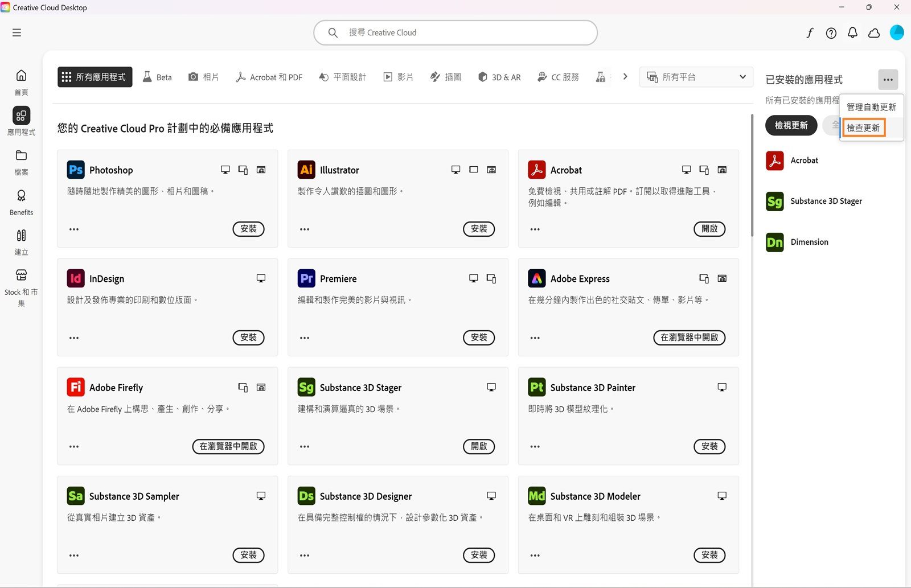Click the Photoshop Ps app icon
This screenshot has height=588, width=911.
point(75,170)
